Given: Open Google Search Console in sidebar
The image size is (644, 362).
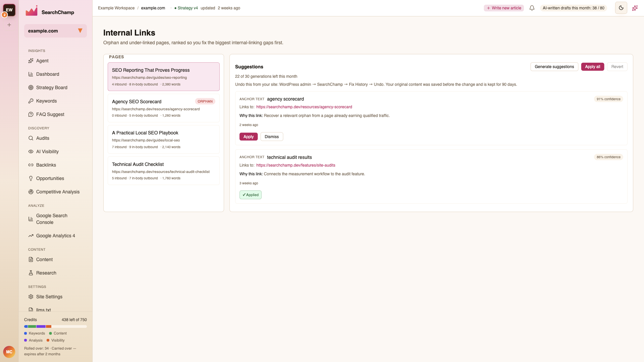Looking at the screenshot, I should tap(55, 219).
